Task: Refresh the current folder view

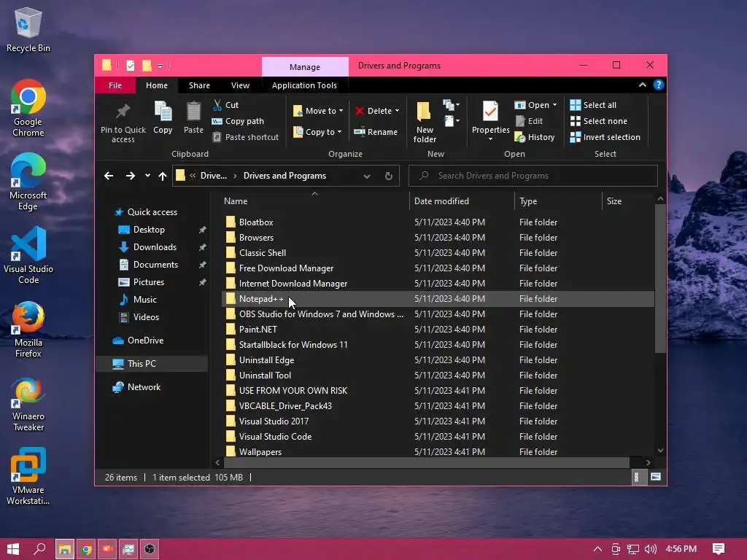Action: (389, 176)
